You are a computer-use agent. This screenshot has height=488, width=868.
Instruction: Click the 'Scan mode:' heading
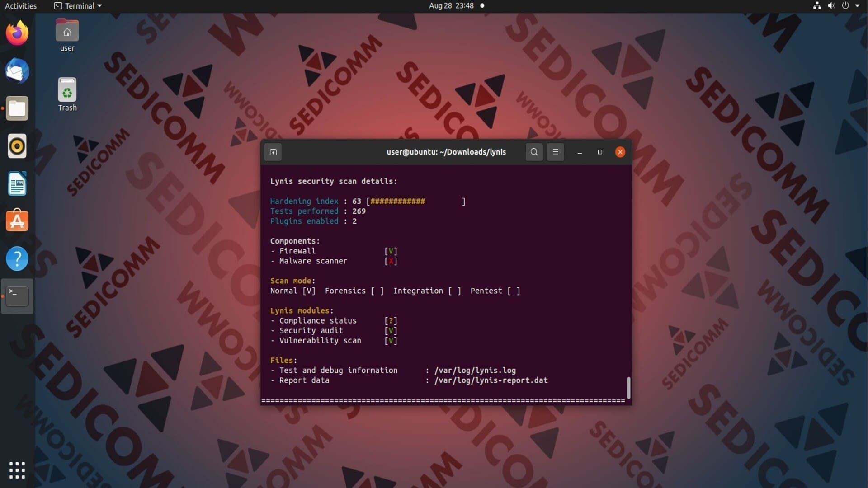coord(292,281)
